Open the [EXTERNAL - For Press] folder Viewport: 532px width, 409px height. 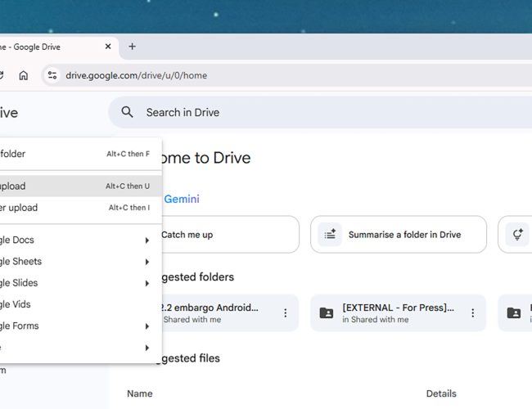398,312
